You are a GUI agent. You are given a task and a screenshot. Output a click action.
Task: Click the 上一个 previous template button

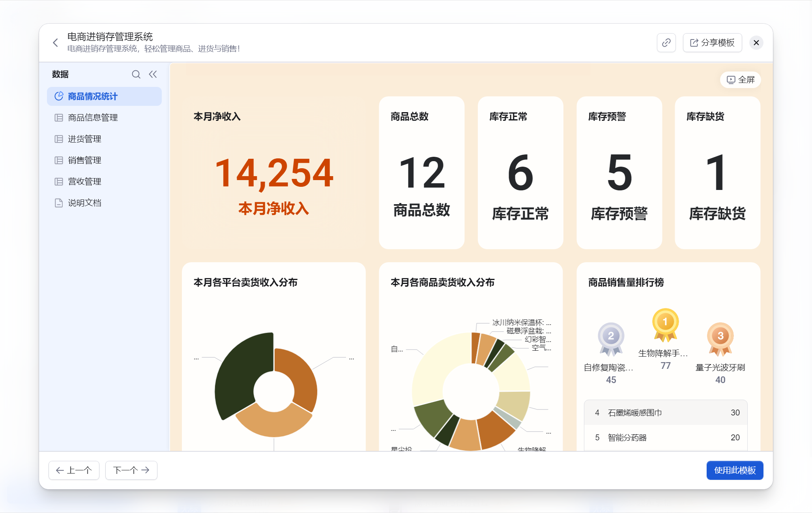[x=74, y=470]
